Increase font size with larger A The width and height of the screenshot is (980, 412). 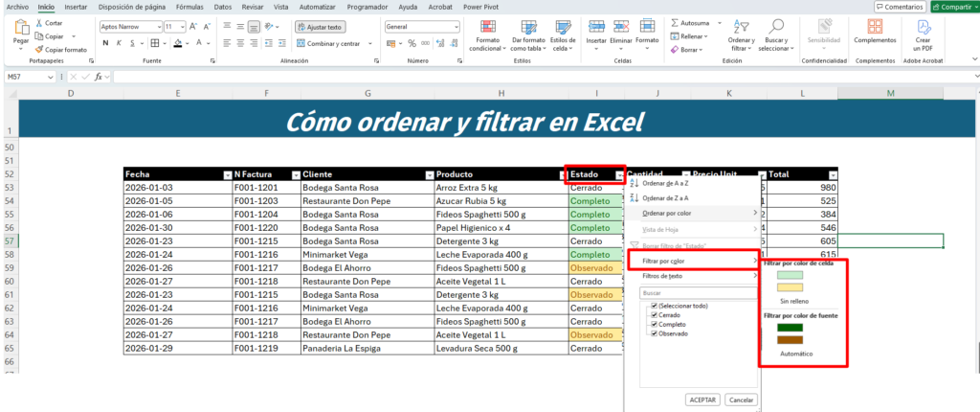[x=193, y=27]
